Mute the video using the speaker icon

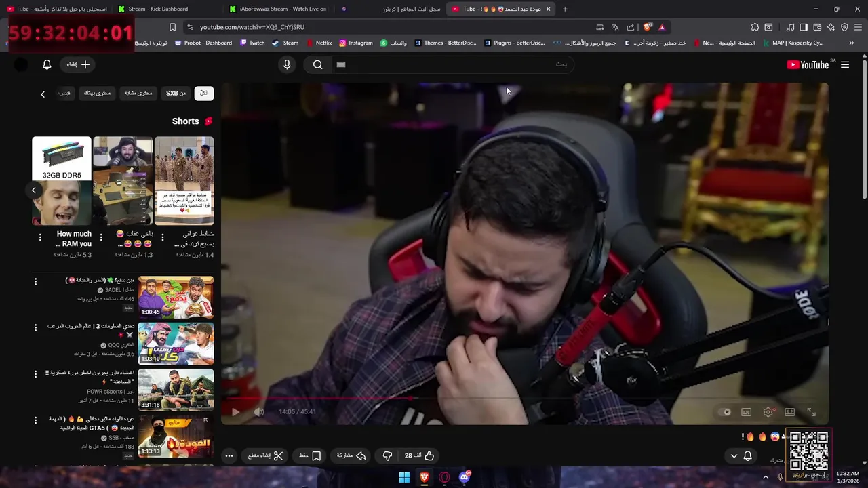click(x=259, y=411)
